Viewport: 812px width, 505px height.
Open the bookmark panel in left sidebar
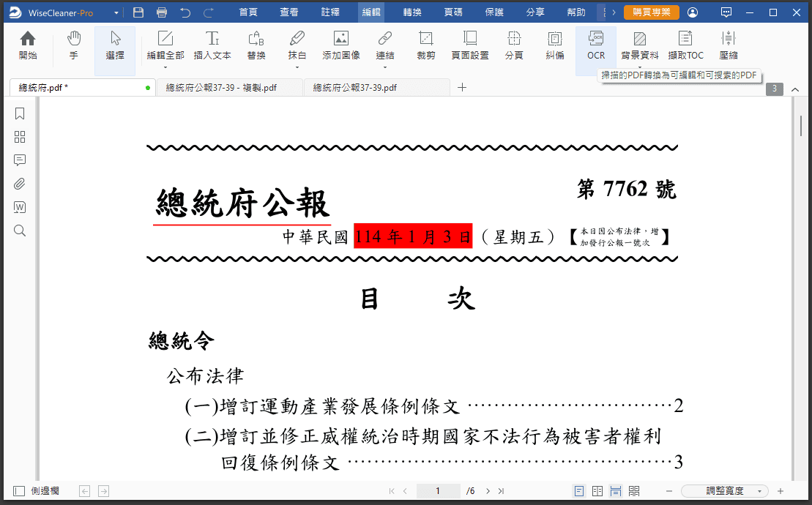click(x=20, y=113)
